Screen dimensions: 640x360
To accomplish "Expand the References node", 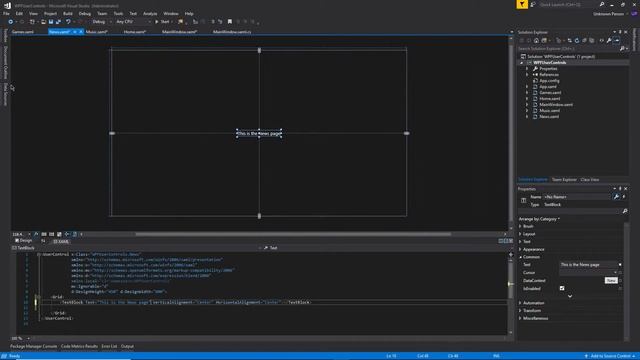I will click(527, 75).
